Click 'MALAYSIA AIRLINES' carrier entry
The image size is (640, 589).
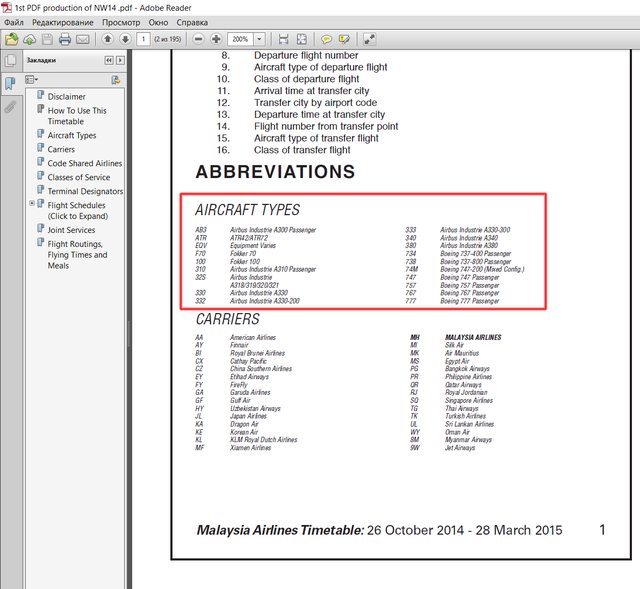tap(473, 337)
